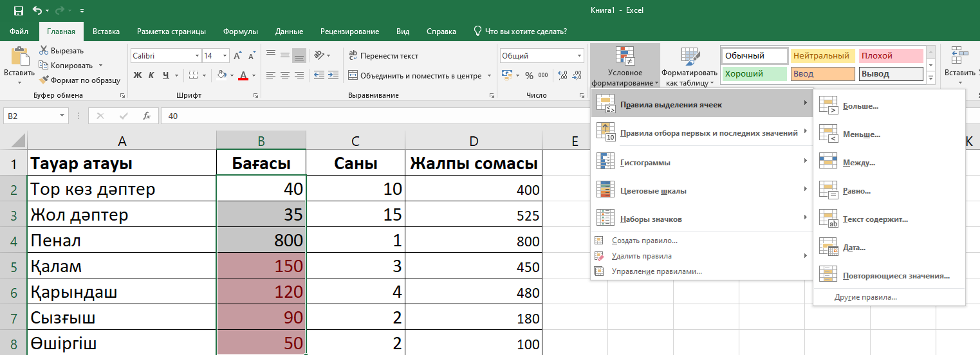The height and width of the screenshot is (355, 980).
Task: Click the insert function fx icon
Action: [147, 116]
